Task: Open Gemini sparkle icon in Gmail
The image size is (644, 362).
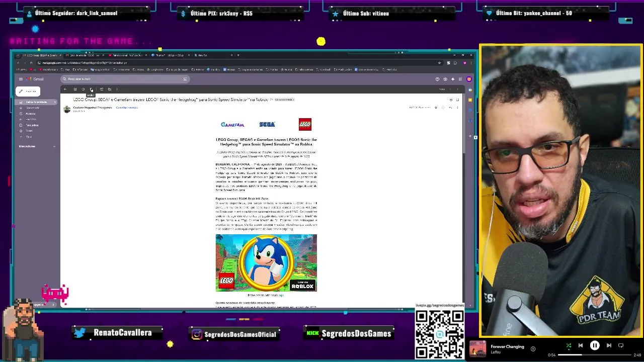Action: [x=453, y=79]
